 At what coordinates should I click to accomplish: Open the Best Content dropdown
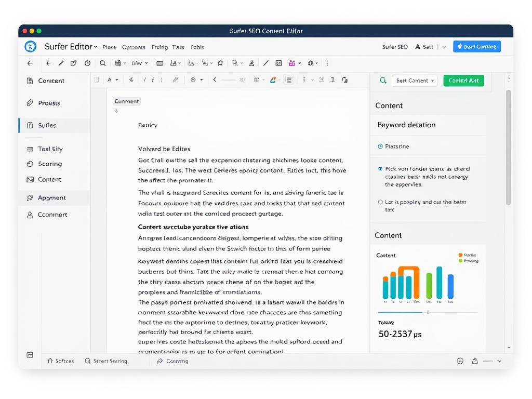415,81
